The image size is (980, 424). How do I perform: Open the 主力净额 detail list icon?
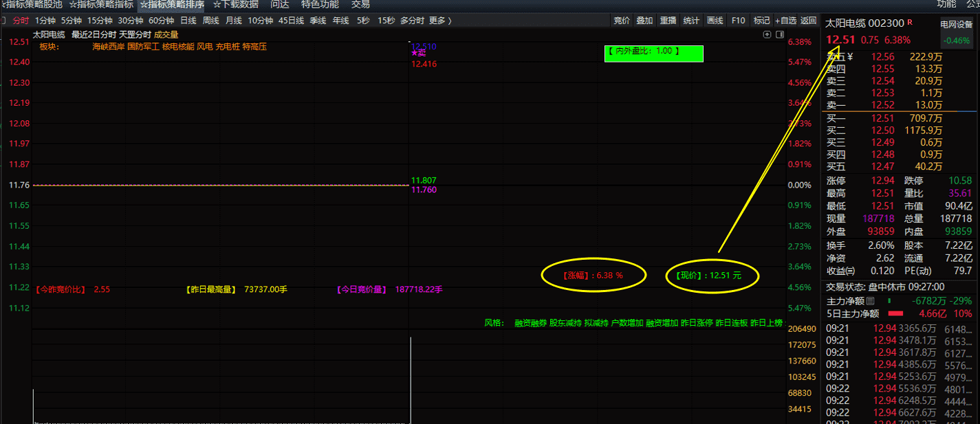870,301
